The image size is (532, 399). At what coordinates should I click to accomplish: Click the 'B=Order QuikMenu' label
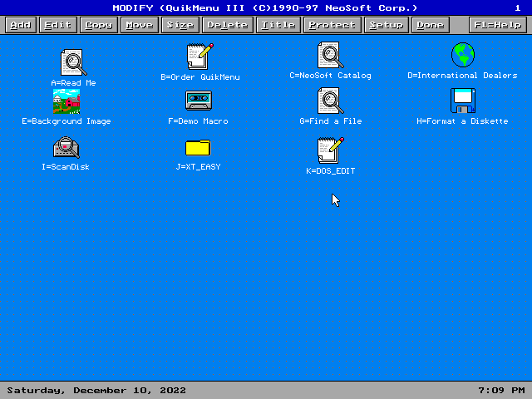tap(199, 77)
